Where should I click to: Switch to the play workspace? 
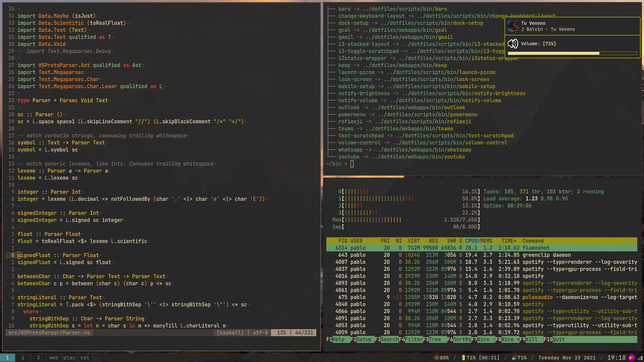tap(69, 358)
